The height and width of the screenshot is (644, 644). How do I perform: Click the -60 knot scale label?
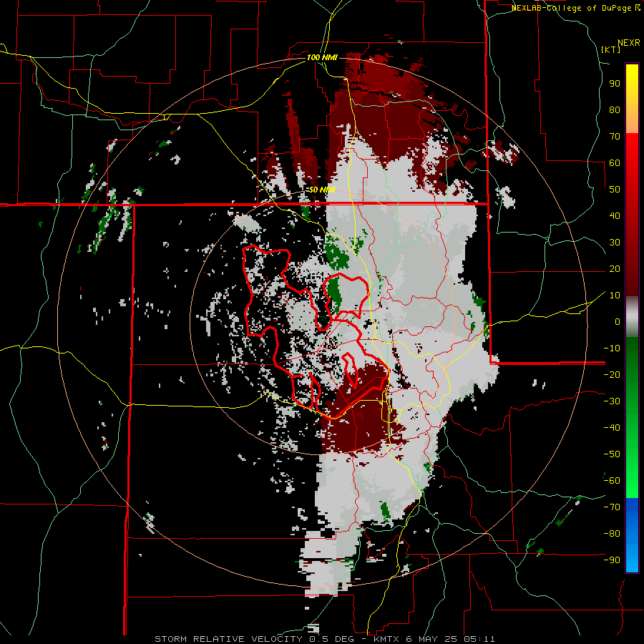[x=612, y=481]
